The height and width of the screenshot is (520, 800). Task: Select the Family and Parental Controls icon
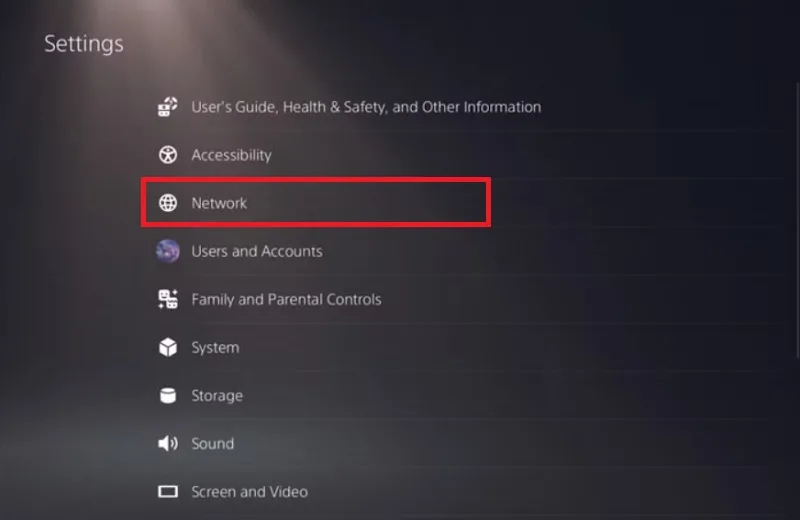(x=168, y=299)
